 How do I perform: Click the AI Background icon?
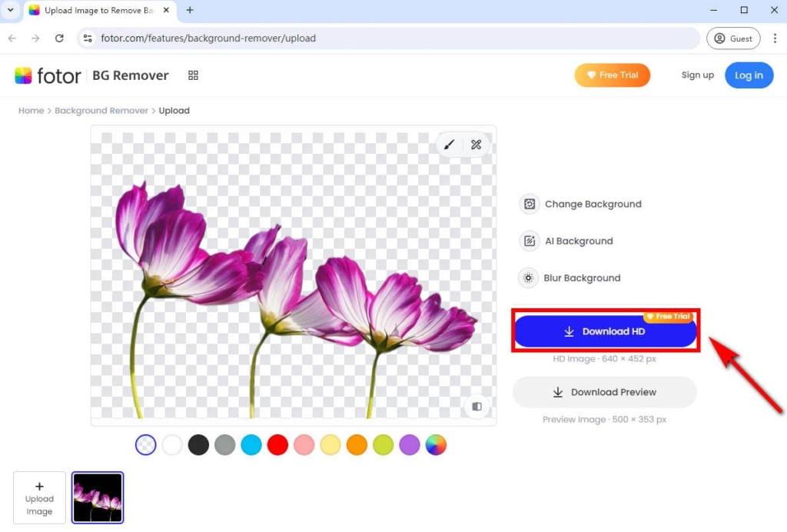pos(530,241)
